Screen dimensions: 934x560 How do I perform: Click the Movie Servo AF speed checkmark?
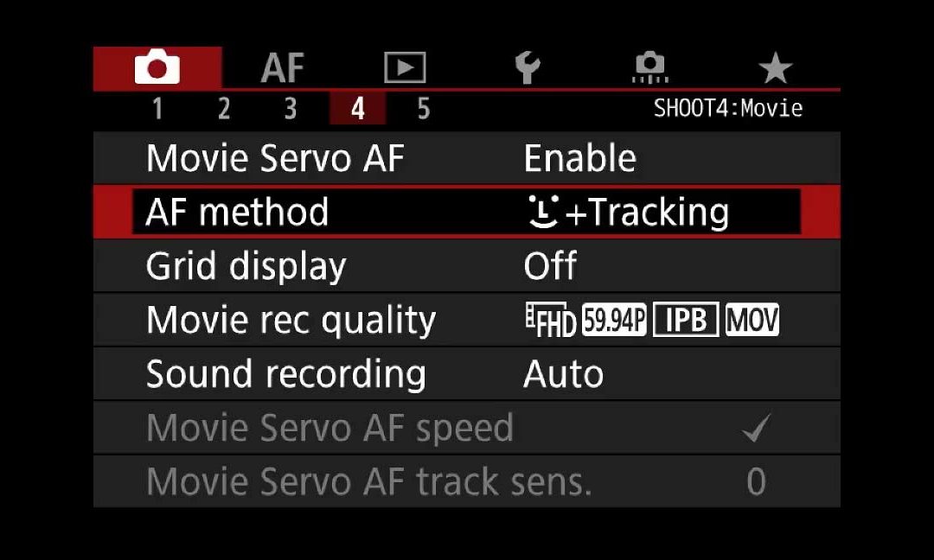[x=756, y=429]
